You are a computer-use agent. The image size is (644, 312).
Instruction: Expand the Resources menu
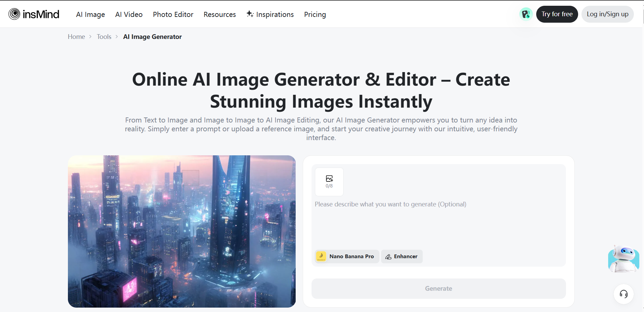[x=220, y=14]
